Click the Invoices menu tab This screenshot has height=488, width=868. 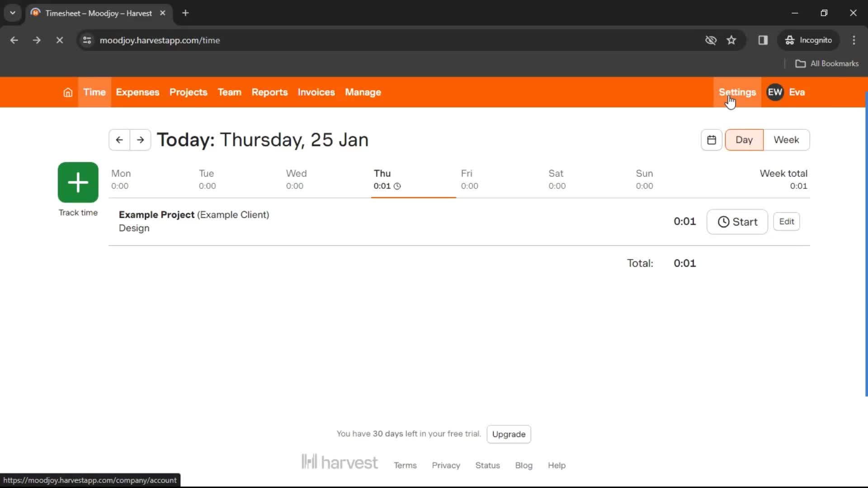[316, 92]
